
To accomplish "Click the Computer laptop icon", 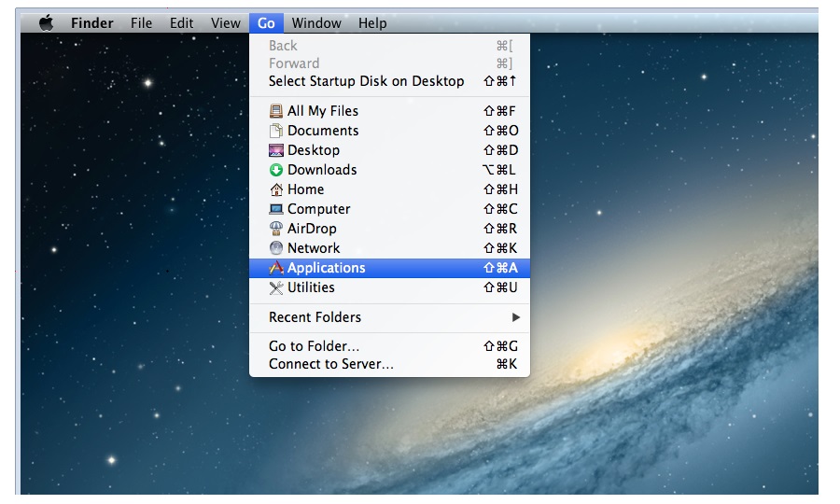I will [x=276, y=209].
